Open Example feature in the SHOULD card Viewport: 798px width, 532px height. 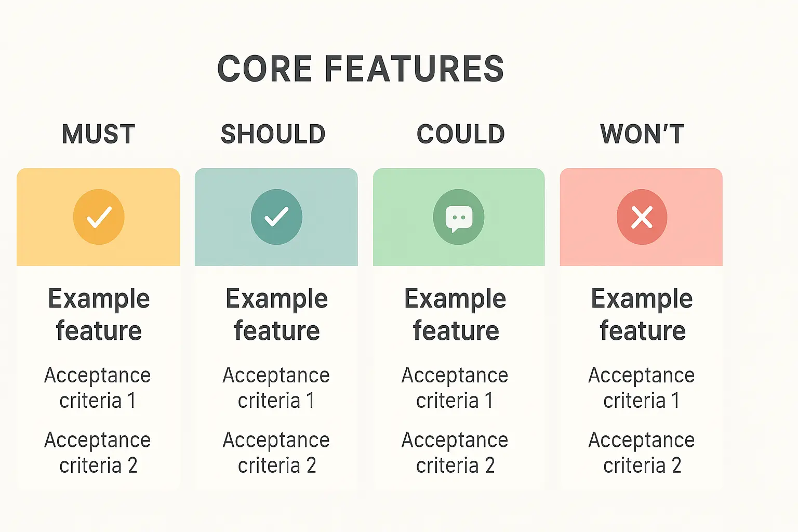tap(276, 315)
